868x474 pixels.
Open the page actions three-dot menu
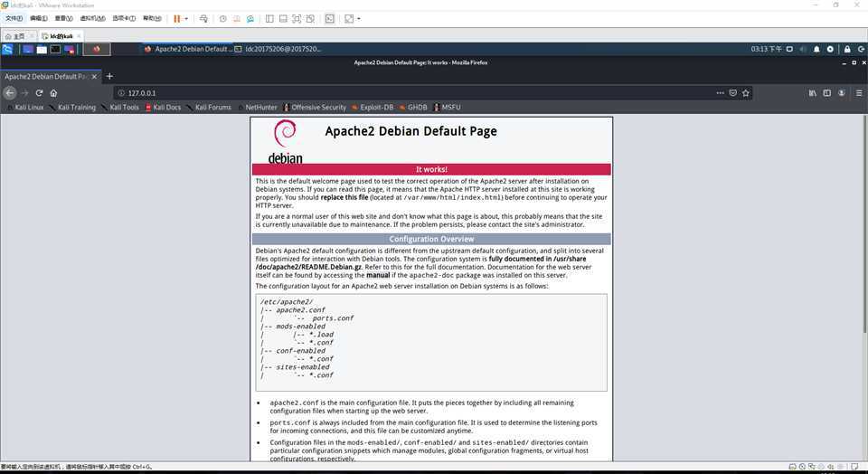(721, 93)
